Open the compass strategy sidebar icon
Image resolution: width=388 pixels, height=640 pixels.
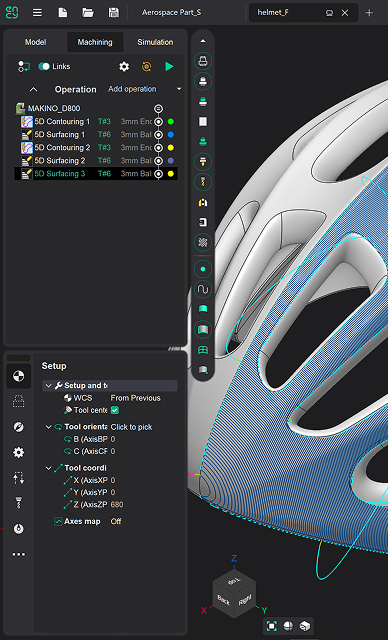[x=18, y=427]
